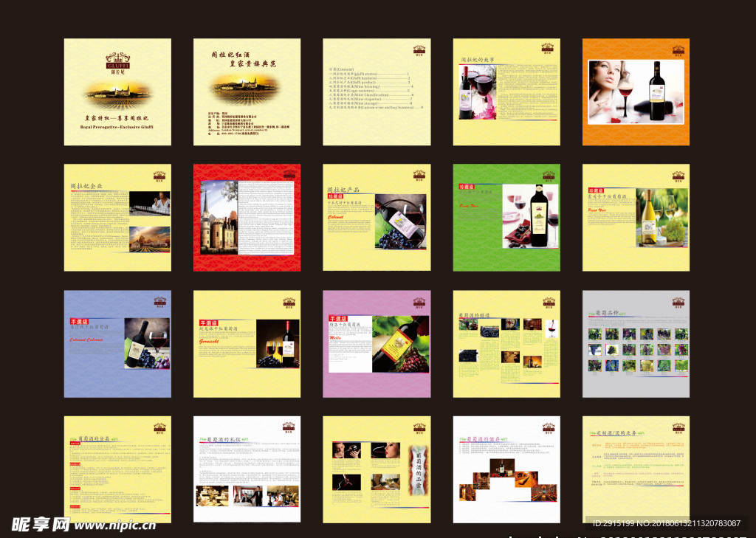
Task: Click the 阁拉妃的故事 heading
Action: click(x=478, y=60)
